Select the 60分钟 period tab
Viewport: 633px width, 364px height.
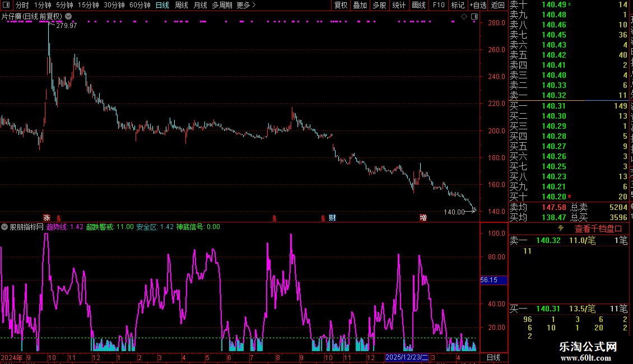139,5
